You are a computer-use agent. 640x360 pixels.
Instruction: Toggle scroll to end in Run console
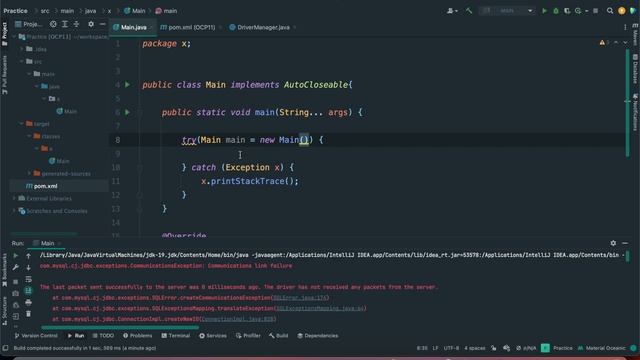[28, 291]
